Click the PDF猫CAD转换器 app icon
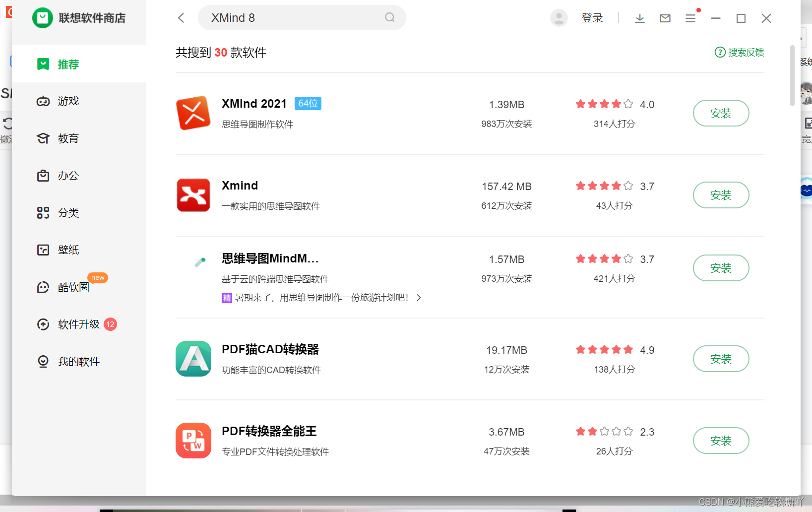812x512 pixels. (193, 359)
